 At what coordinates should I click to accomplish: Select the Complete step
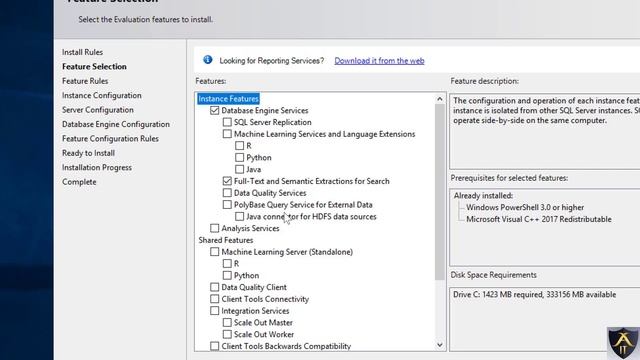tap(79, 182)
